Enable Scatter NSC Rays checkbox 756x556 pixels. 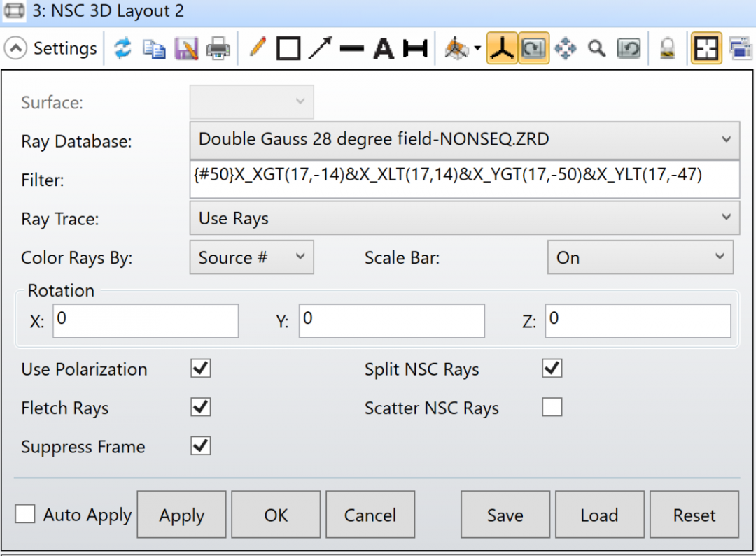click(x=552, y=407)
